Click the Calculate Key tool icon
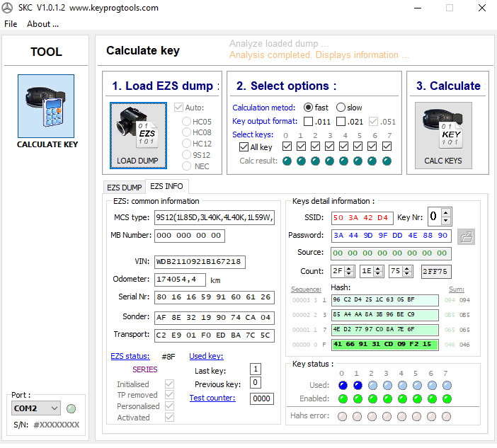Image resolution: width=497 pixels, height=448 pixels. coord(47,106)
